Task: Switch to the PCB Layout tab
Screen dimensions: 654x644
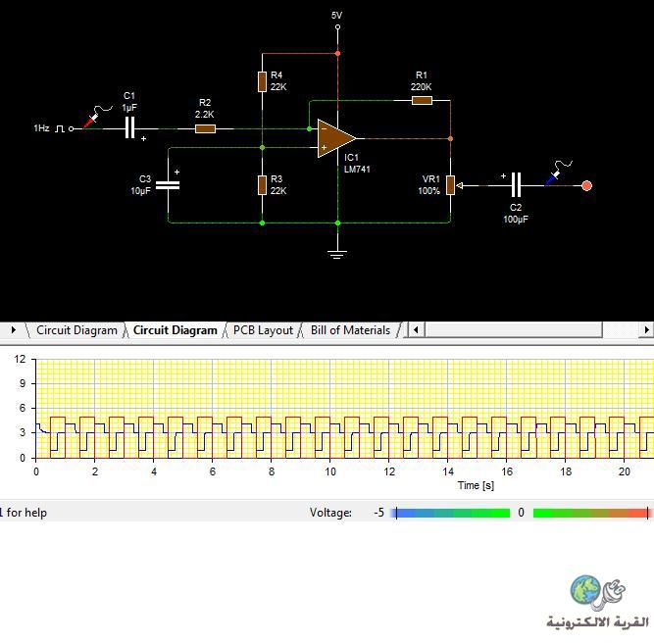Action: pos(263,330)
